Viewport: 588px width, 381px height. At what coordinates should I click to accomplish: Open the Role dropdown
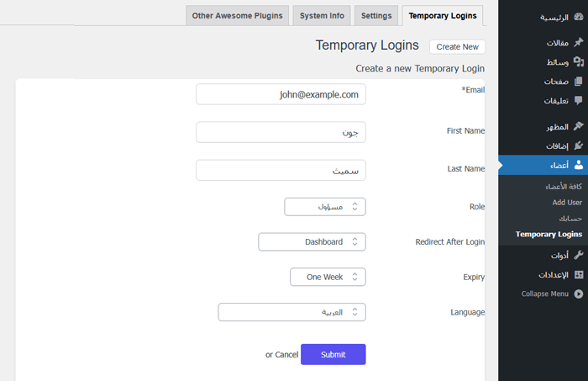point(325,207)
